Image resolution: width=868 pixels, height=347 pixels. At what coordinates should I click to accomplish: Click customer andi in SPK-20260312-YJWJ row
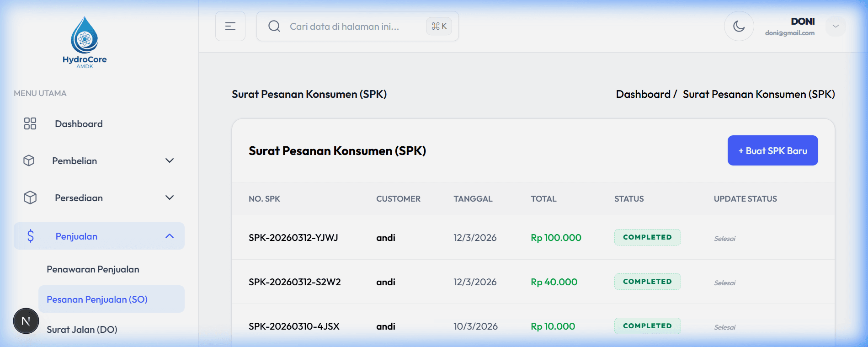(386, 238)
